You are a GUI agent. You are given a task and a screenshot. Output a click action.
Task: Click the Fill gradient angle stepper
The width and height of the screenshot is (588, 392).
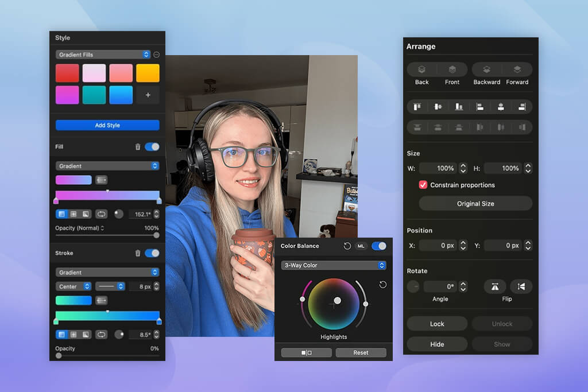[x=156, y=214]
